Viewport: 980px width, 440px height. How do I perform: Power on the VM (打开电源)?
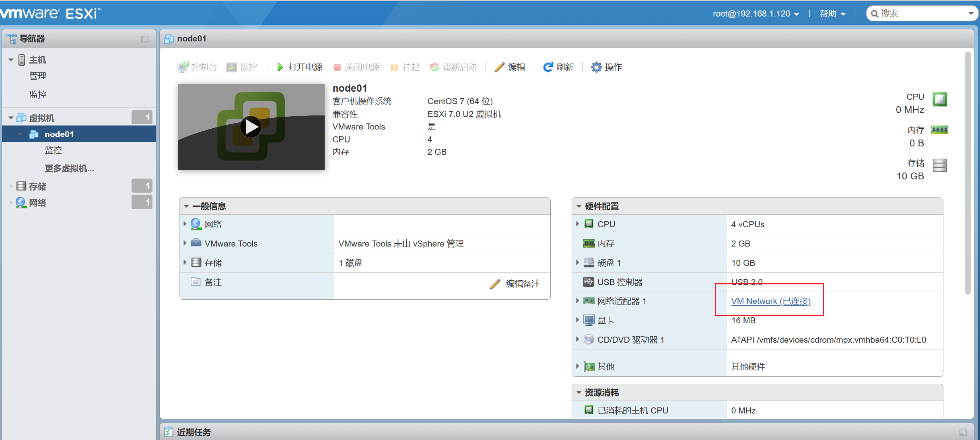[300, 67]
